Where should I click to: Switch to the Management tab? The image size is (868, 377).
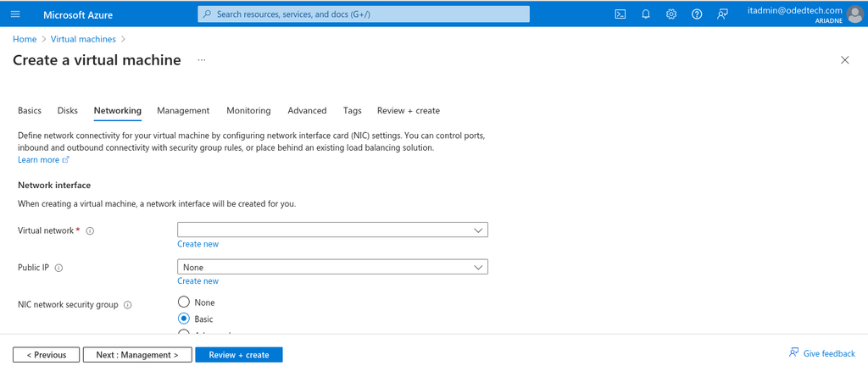(x=183, y=111)
